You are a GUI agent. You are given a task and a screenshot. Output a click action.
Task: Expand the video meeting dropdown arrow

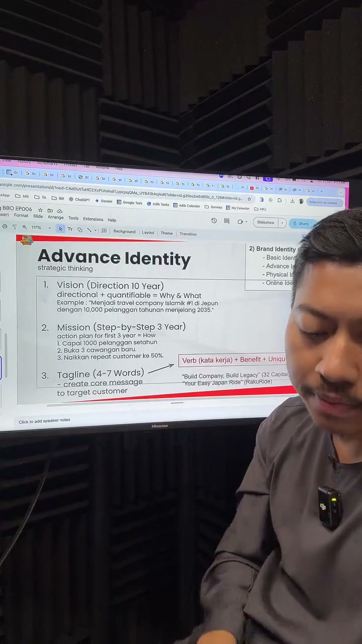247,222
